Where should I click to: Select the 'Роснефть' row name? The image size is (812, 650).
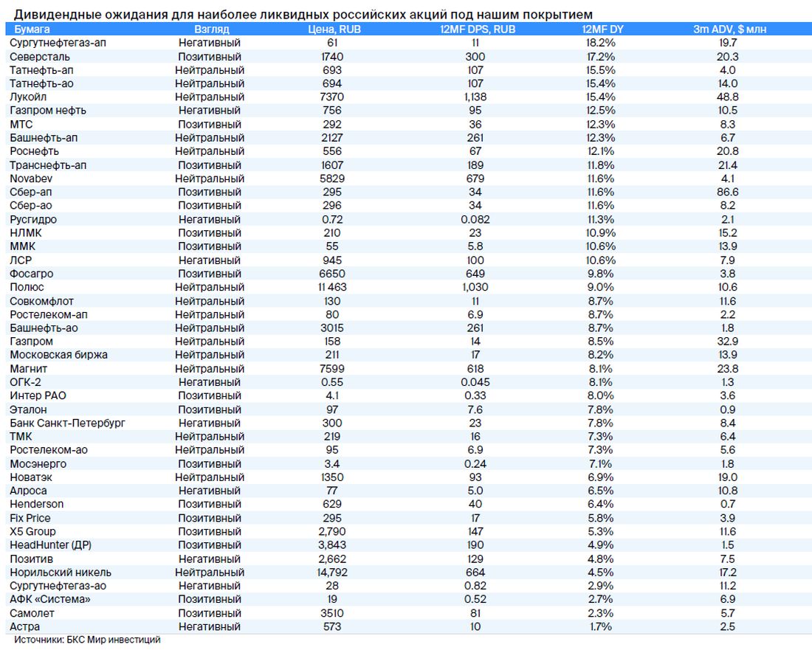coord(34,152)
